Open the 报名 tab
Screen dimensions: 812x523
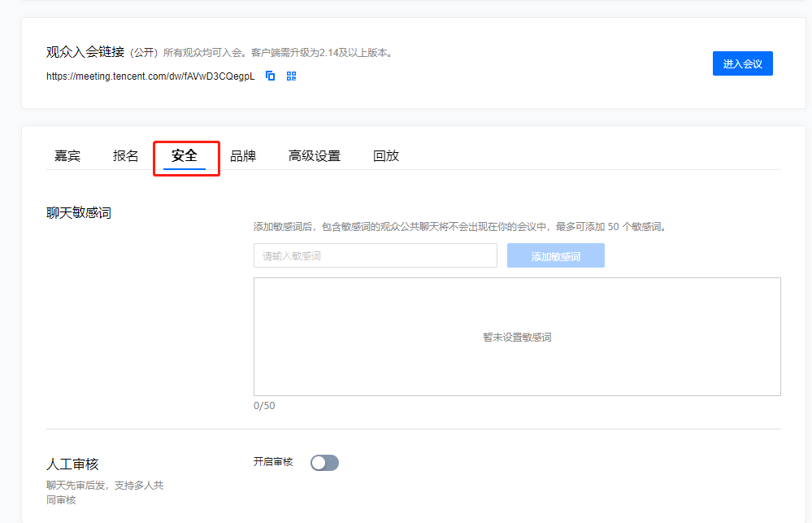126,155
